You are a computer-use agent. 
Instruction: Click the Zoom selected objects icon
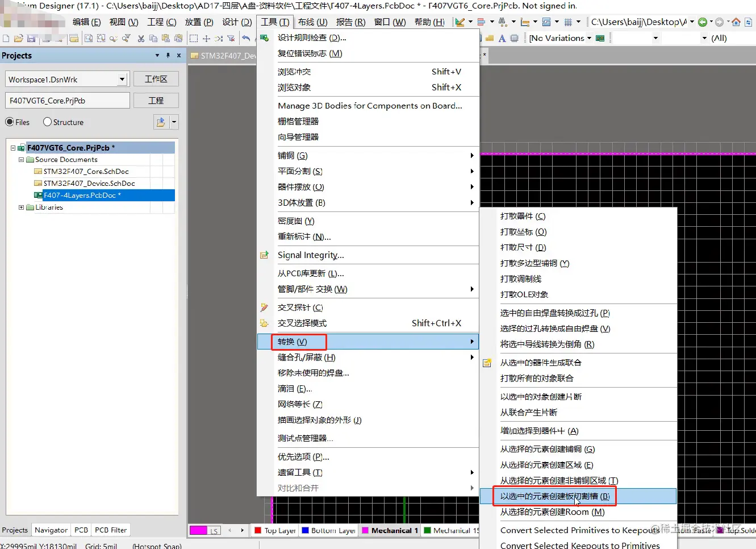click(101, 39)
